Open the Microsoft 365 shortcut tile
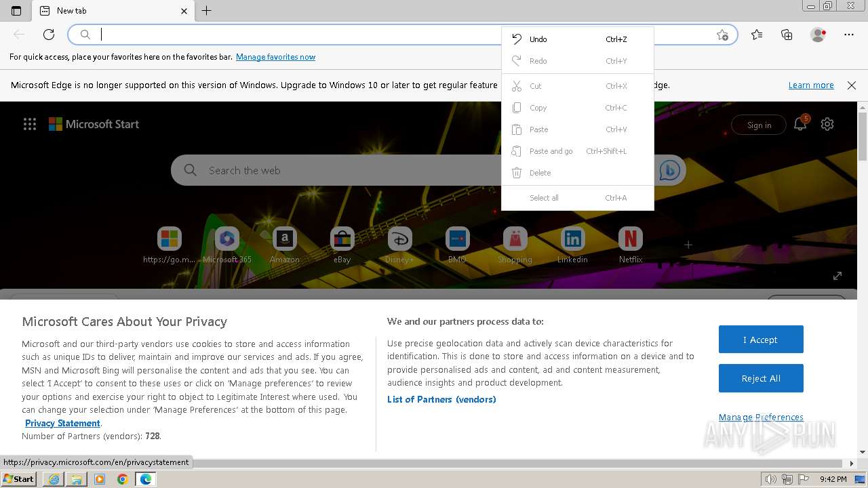 click(x=227, y=246)
